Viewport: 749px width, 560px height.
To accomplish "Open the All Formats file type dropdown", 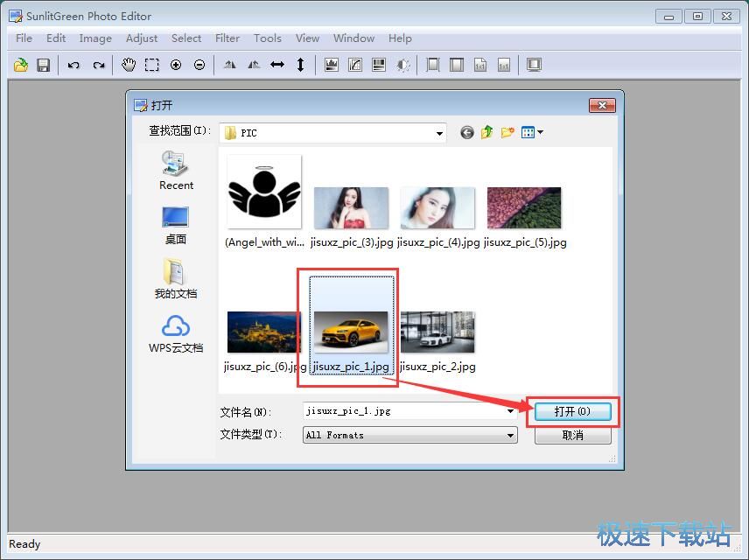I will 511,435.
